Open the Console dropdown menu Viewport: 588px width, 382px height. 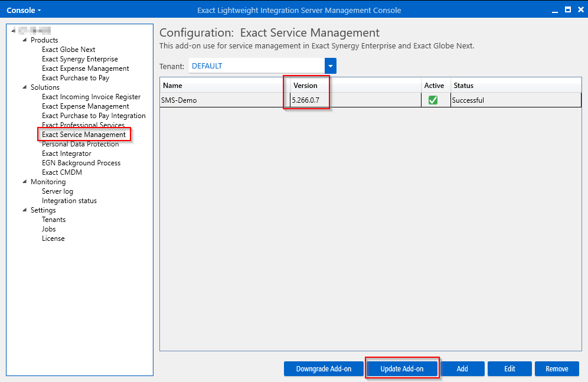pyautogui.click(x=24, y=11)
